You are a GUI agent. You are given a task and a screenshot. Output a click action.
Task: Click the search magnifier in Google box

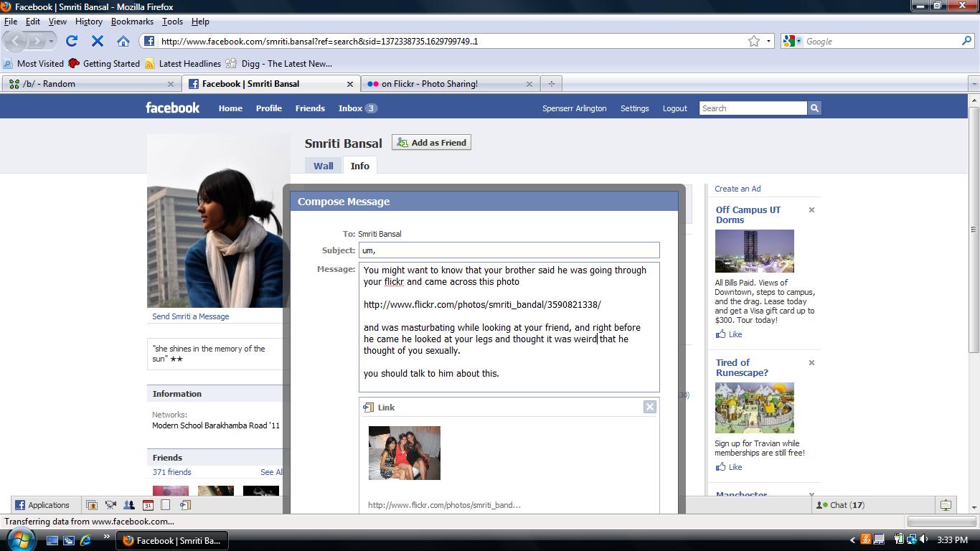click(x=966, y=41)
